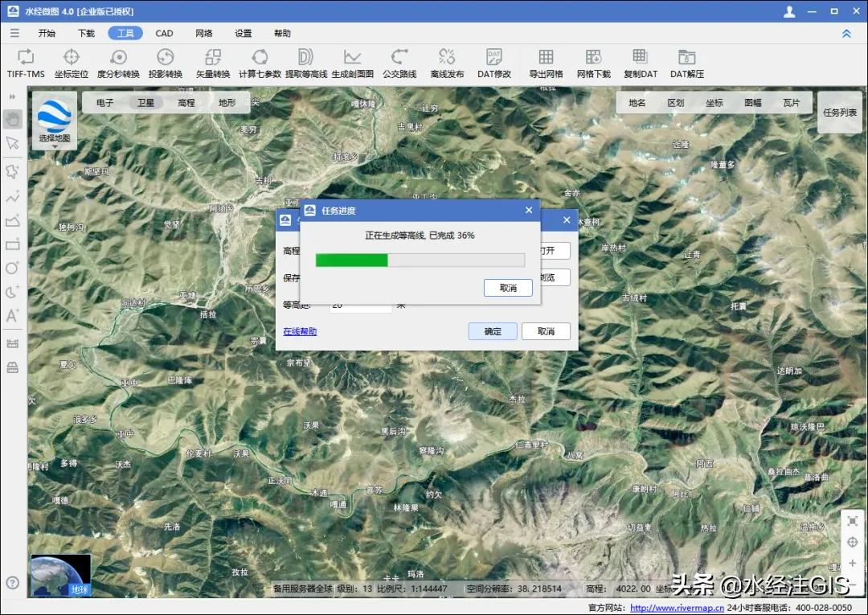The height and width of the screenshot is (615, 868).
Task: Open the 在线帮助 link
Action: [x=300, y=331]
